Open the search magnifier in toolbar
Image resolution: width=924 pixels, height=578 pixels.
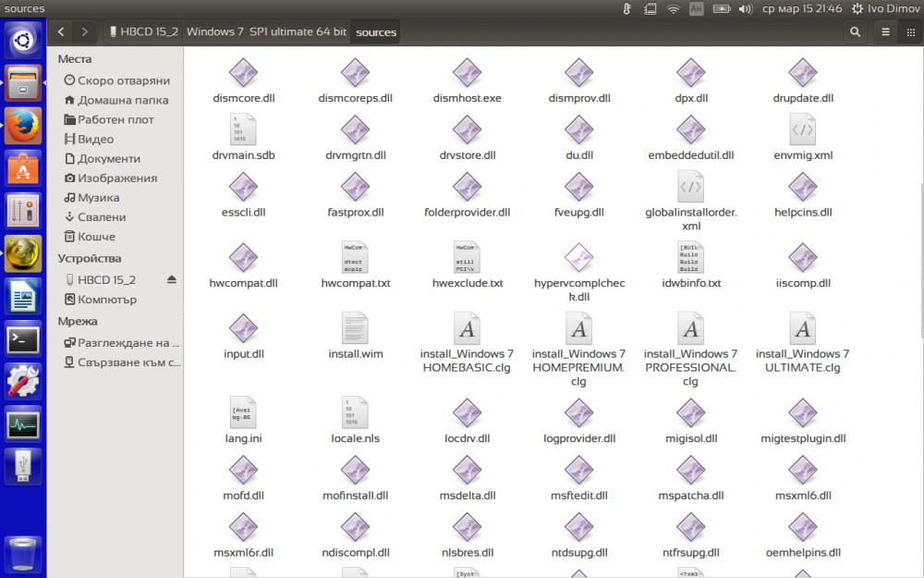(x=855, y=31)
